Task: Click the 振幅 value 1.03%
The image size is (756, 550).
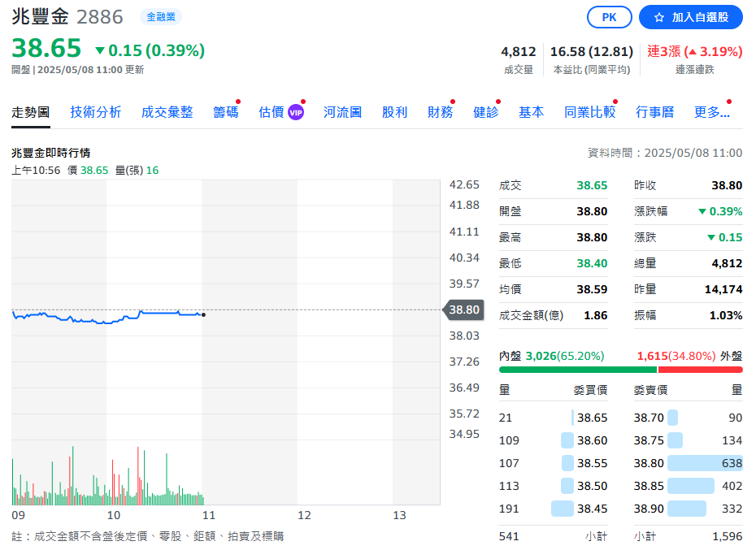Action: (x=726, y=316)
